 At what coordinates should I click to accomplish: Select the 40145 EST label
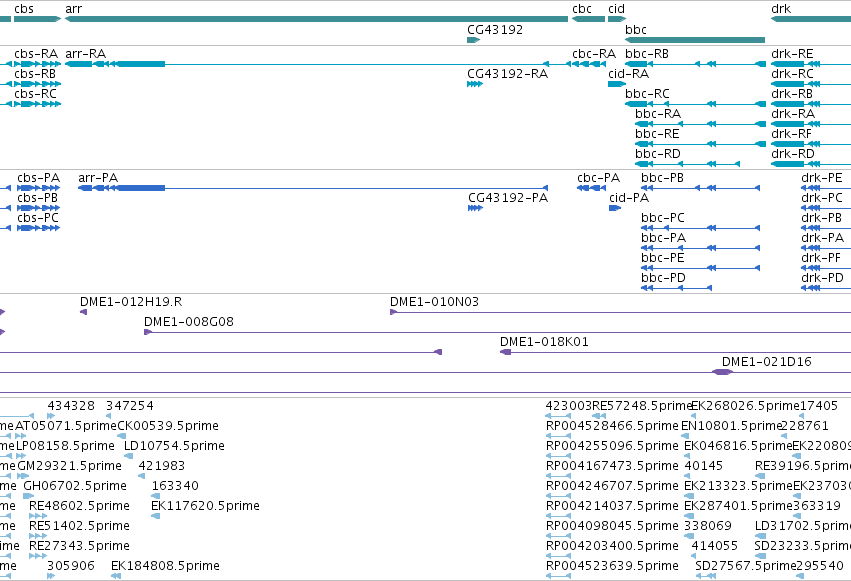click(703, 466)
